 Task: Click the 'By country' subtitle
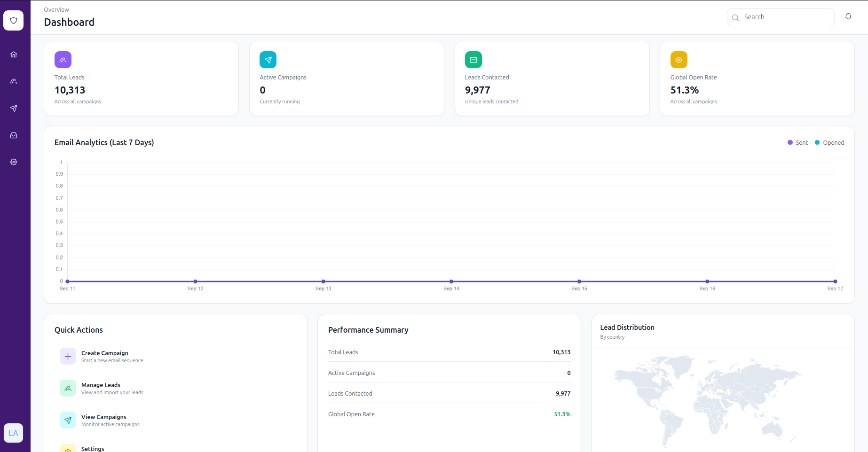point(612,337)
